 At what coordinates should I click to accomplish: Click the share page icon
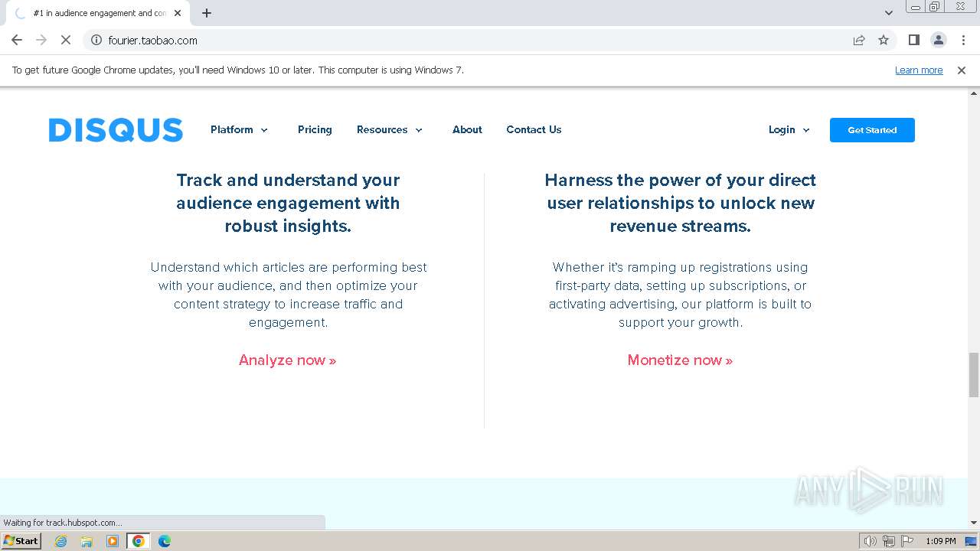point(859,40)
